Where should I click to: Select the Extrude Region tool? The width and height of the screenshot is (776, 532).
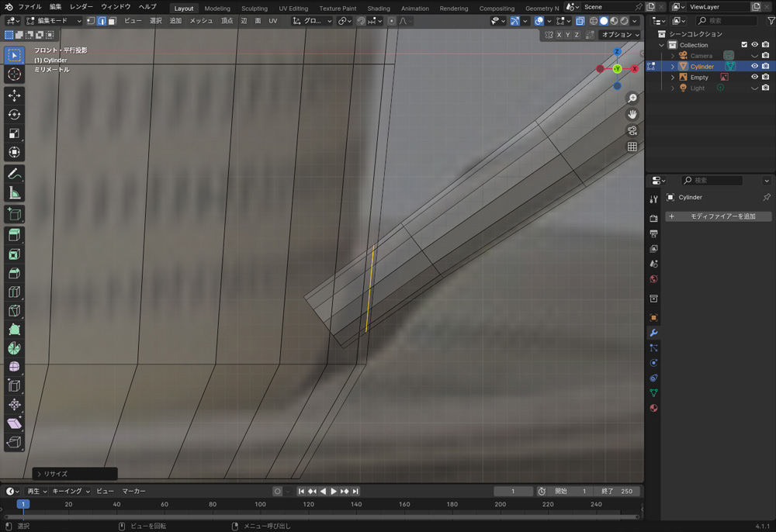coord(14,235)
